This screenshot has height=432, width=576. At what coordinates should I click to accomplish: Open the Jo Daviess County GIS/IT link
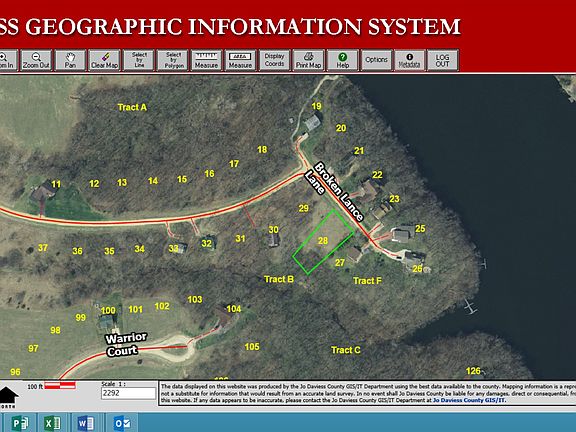tap(469, 400)
